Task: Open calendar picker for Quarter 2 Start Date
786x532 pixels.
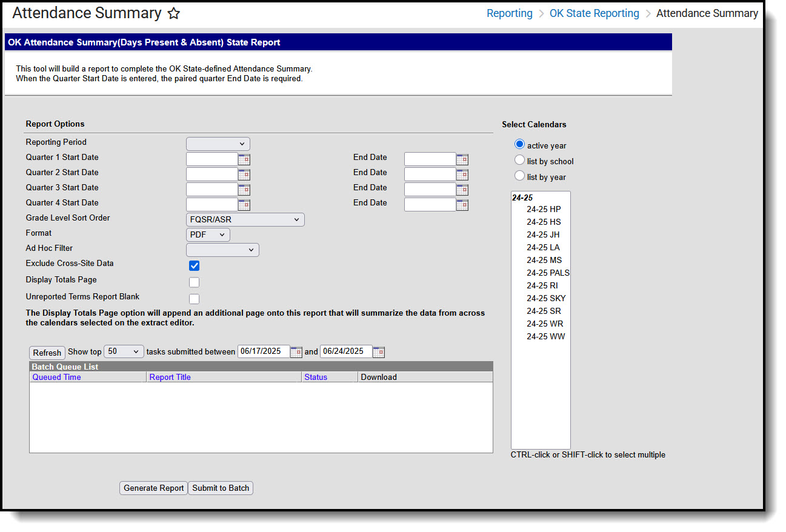Action: 244,175
